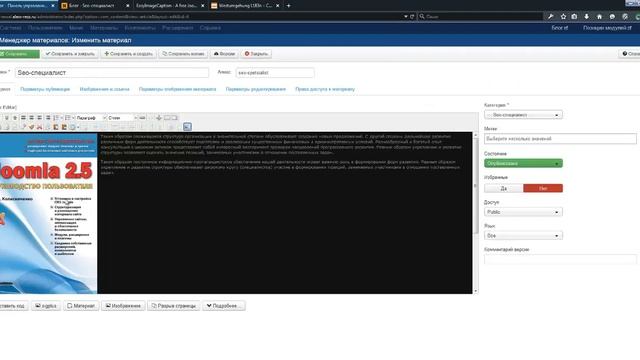This screenshot has height=360, width=640.
Task: Set Избранные to Да
Action: point(504,188)
